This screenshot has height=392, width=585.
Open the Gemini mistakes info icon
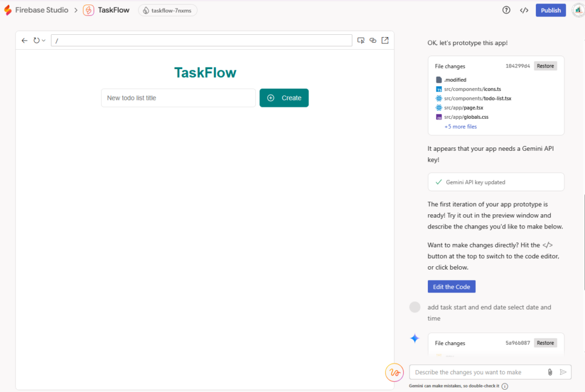point(505,386)
